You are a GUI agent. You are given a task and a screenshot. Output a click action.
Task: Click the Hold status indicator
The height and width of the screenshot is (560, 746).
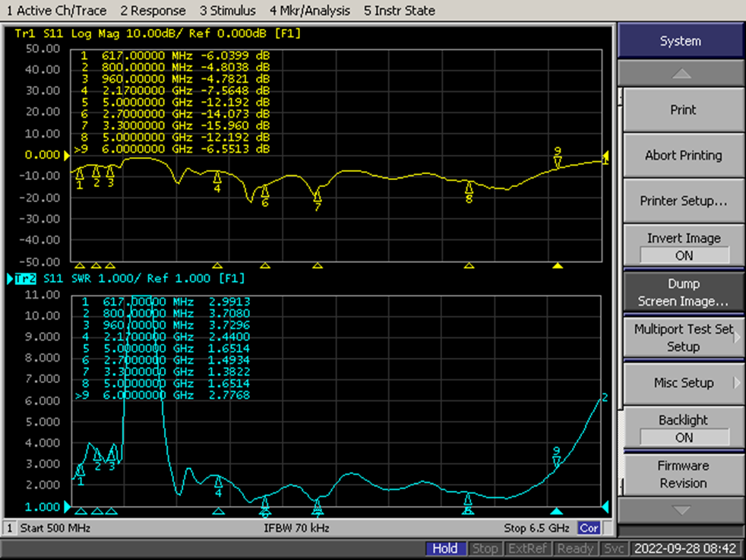[444, 549]
